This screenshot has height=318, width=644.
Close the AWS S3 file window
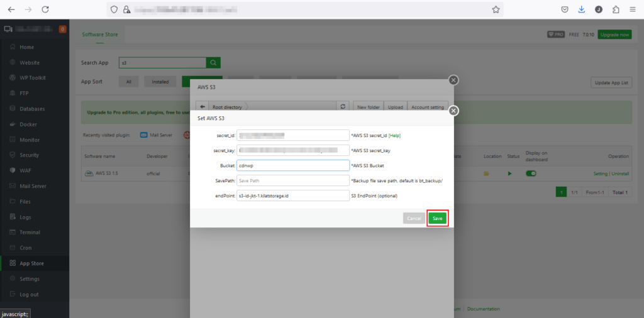tap(453, 80)
